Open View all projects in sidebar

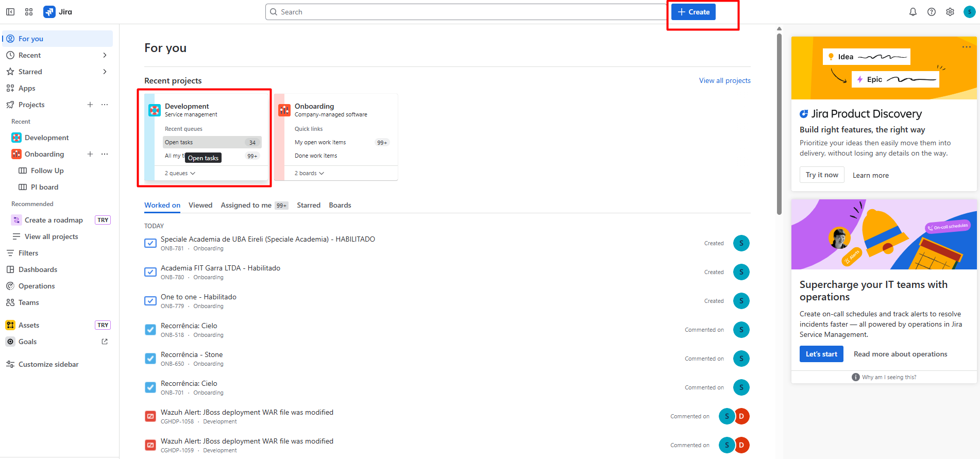pos(52,236)
